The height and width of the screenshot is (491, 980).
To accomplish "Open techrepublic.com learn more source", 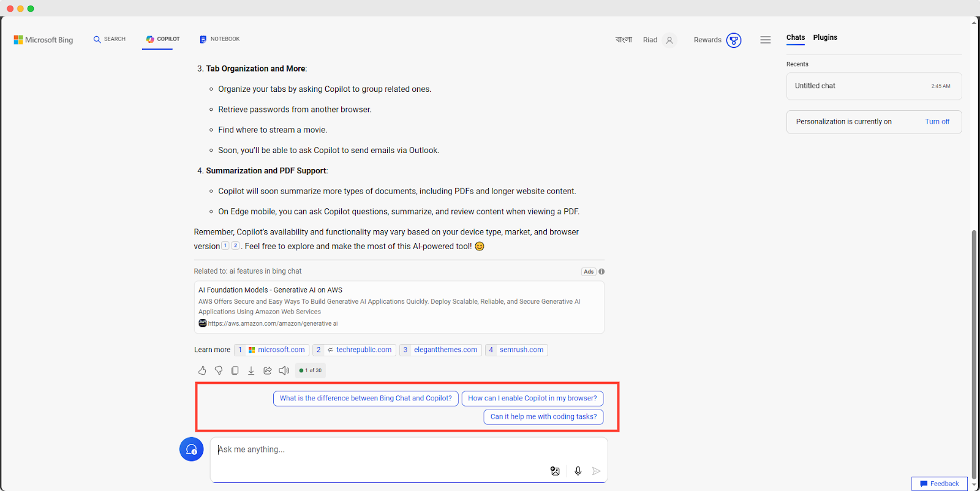I will (354, 350).
